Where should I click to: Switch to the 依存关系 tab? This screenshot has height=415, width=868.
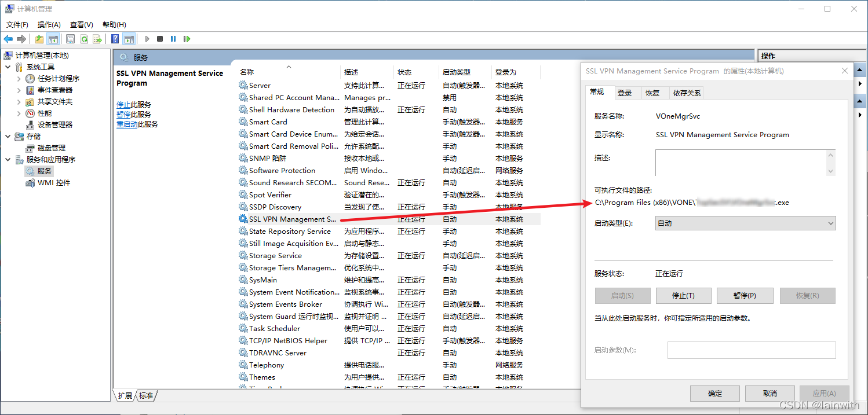click(x=687, y=93)
